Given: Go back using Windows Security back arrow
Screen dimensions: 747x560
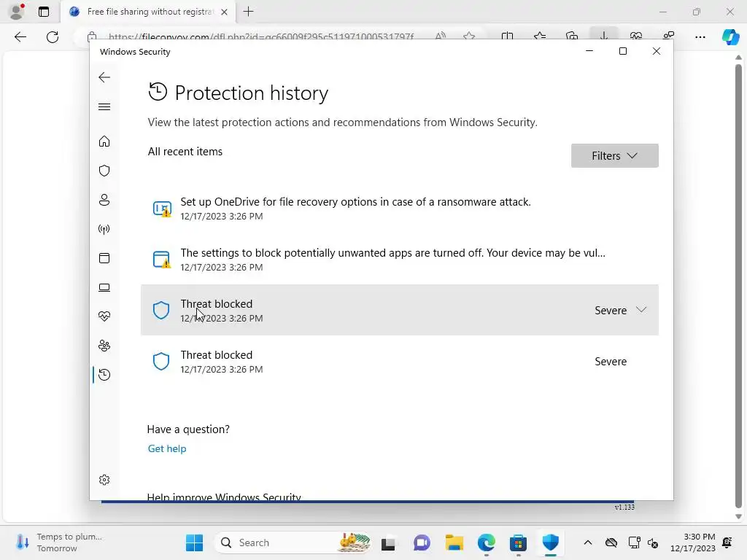Looking at the screenshot, I should pyautogui.click(x=104, y=77).
